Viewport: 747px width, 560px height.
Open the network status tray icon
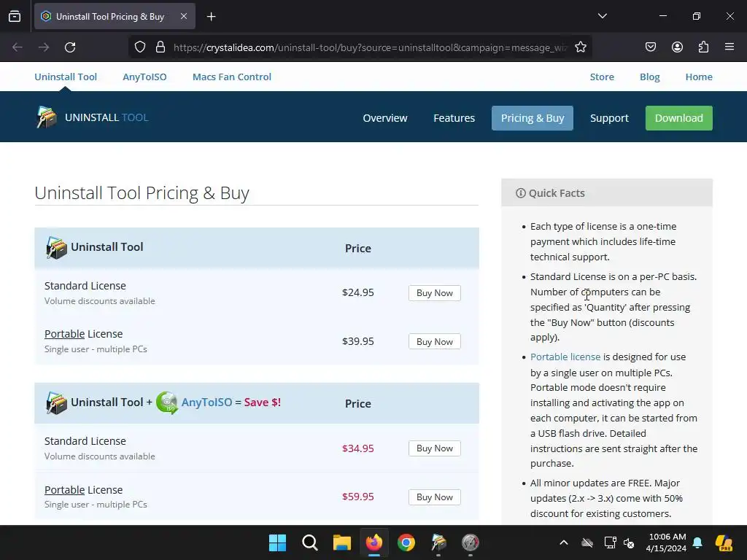coord(610,542)
